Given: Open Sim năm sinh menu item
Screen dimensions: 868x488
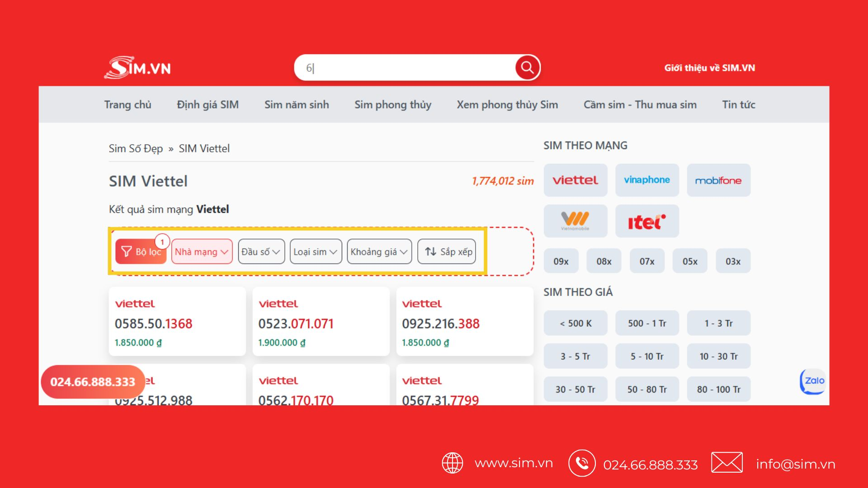Looking at the screenshot, I should (297, 105).
